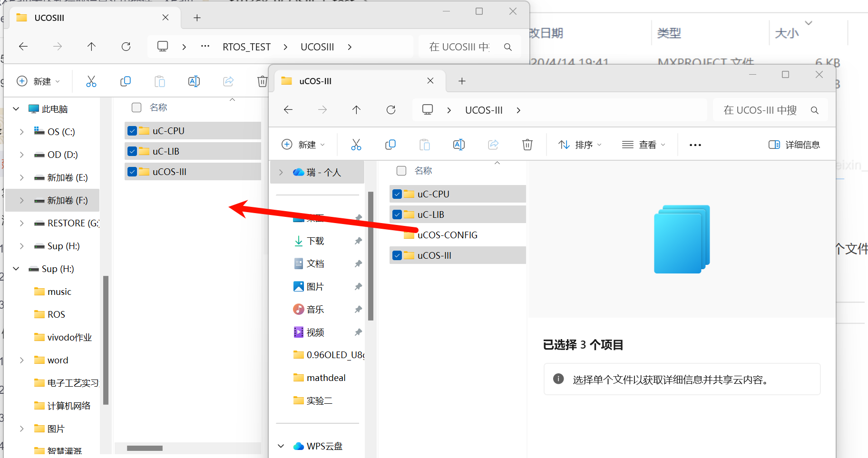
Task: Go back in the uCOS-III window
Action: [x=288, y=110]
